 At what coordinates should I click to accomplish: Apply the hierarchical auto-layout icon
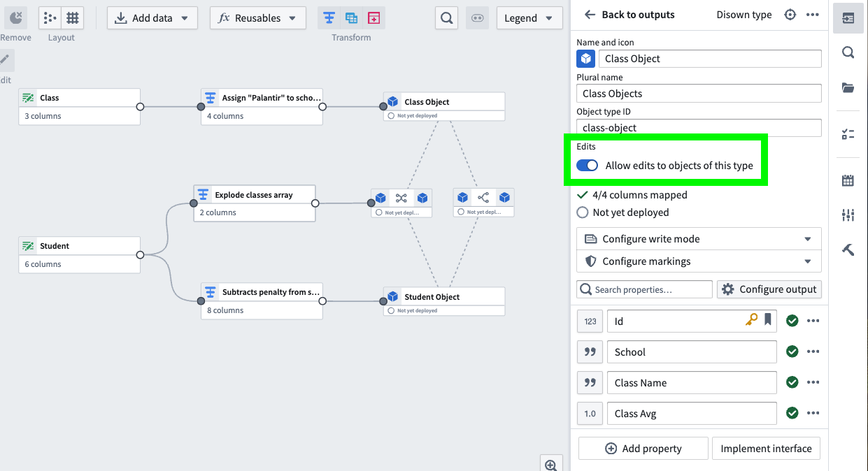pyautogui.click(x=50, y=17)
